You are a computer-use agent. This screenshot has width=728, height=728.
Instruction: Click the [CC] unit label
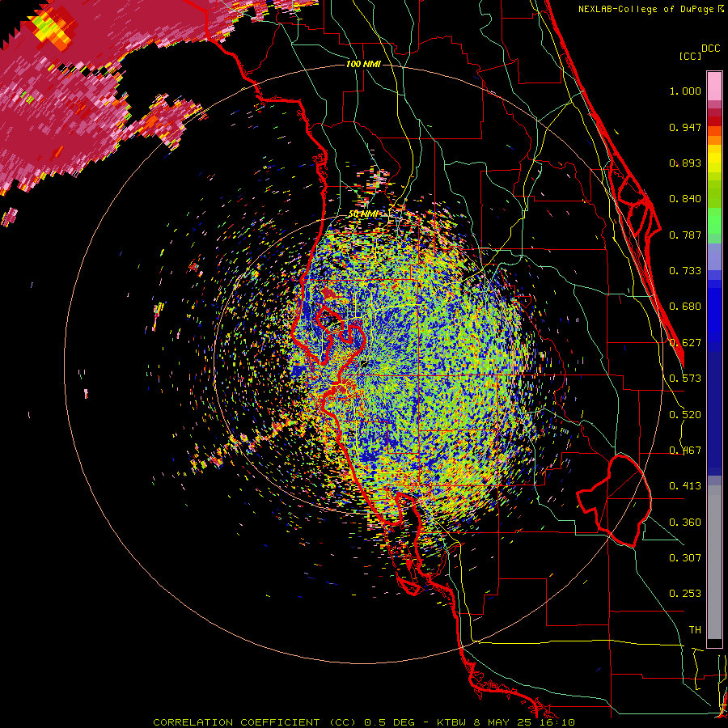point(690,56)
